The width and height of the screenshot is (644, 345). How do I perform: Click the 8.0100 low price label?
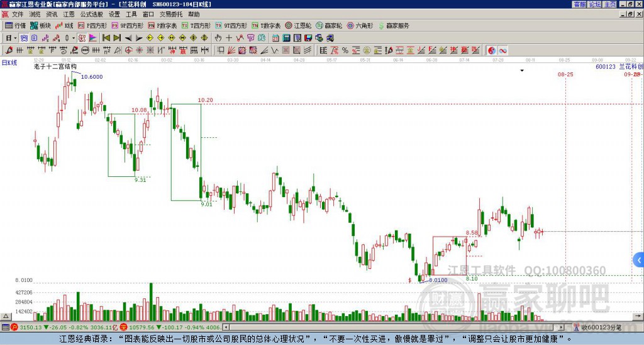pyautogui.click(x=438, y=280)
